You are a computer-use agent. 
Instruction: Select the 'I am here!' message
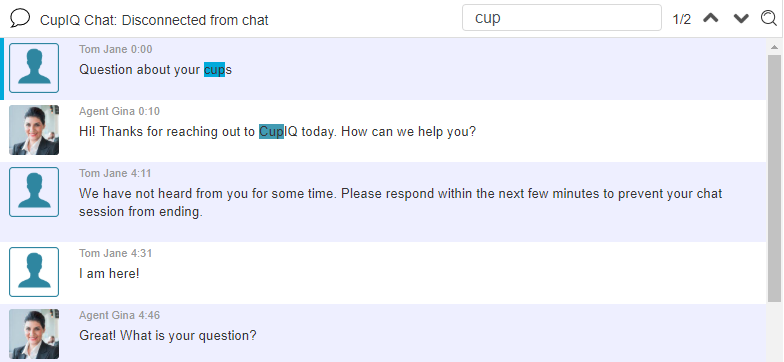coord(109,274)
